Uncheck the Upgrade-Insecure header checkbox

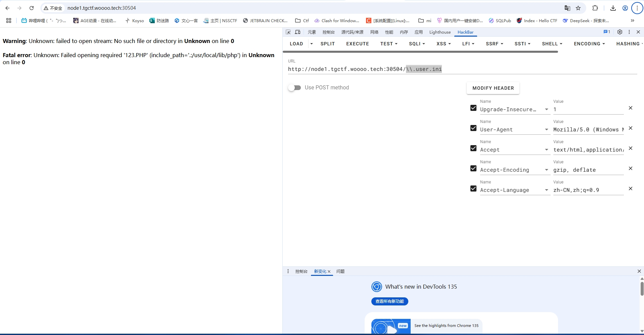[473, 108]
